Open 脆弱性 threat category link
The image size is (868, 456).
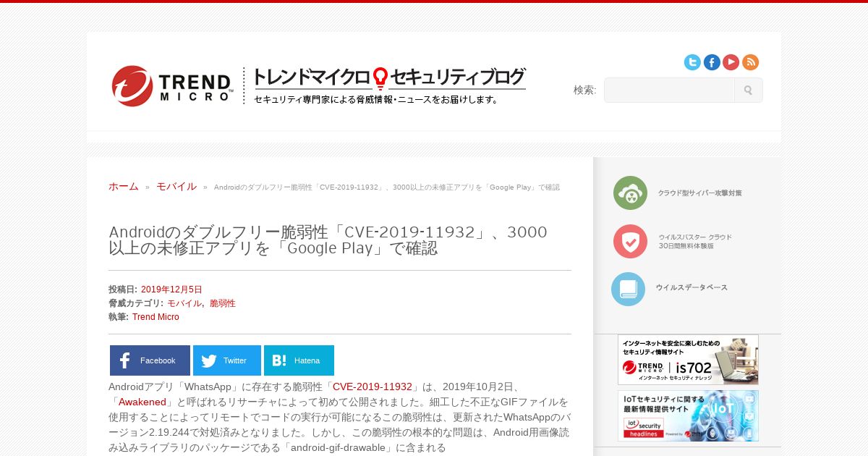tap(223, 303)
